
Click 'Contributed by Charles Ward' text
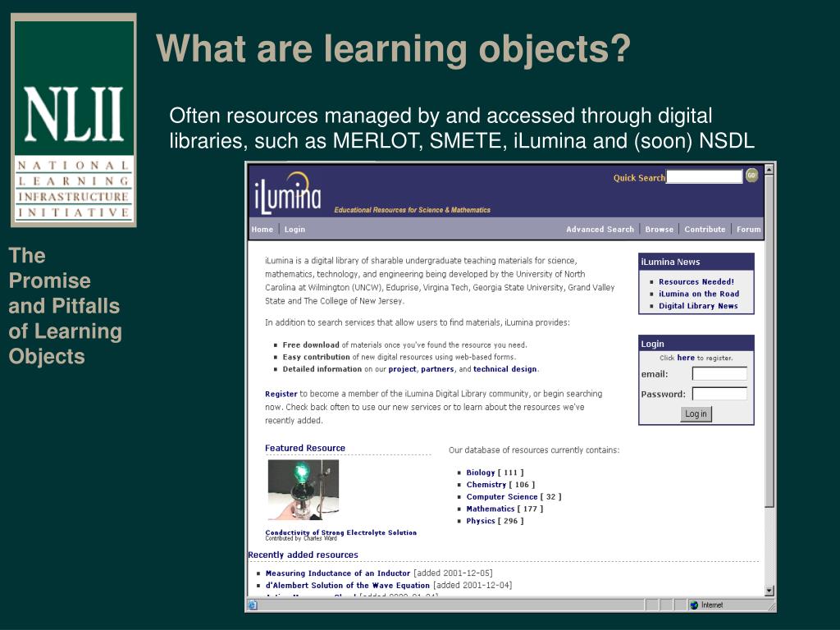(x=301, y=538)
